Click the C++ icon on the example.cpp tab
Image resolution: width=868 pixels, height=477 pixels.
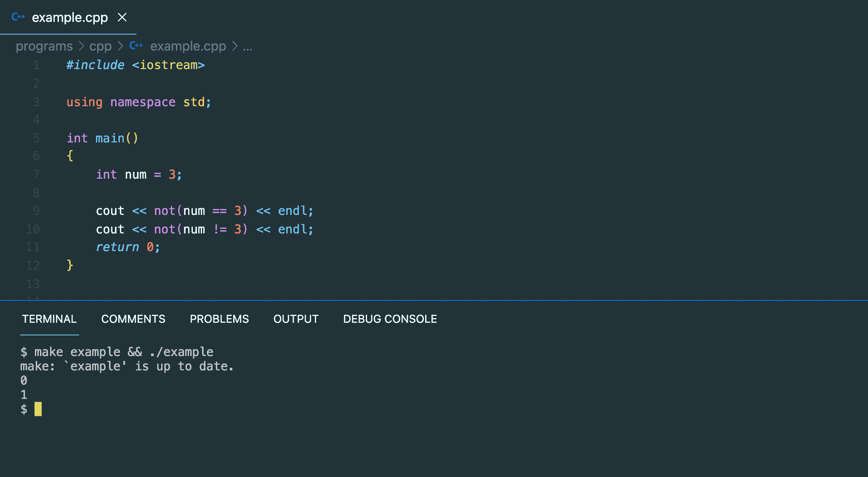pyautogui.click(x=19, y=17)
